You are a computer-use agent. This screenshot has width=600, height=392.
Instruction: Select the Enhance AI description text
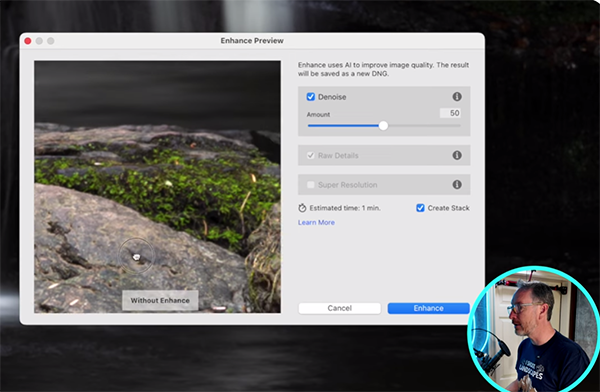[383, 69]
